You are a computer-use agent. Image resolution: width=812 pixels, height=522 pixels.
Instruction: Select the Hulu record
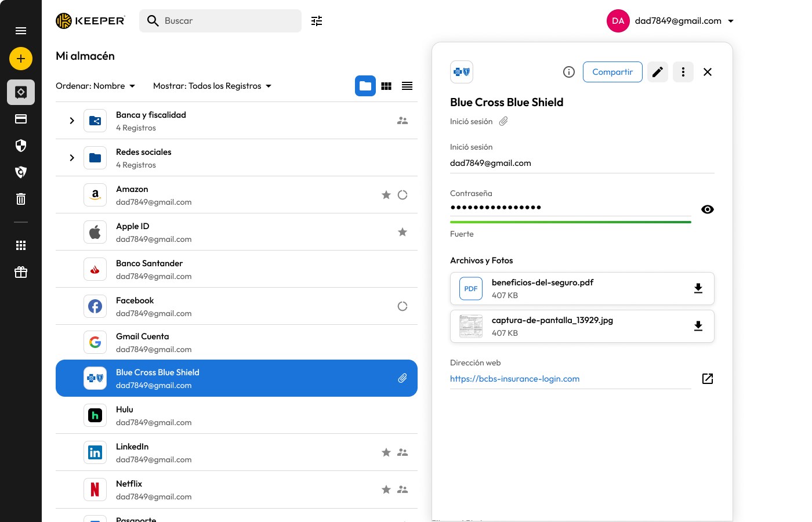point(237,415)
